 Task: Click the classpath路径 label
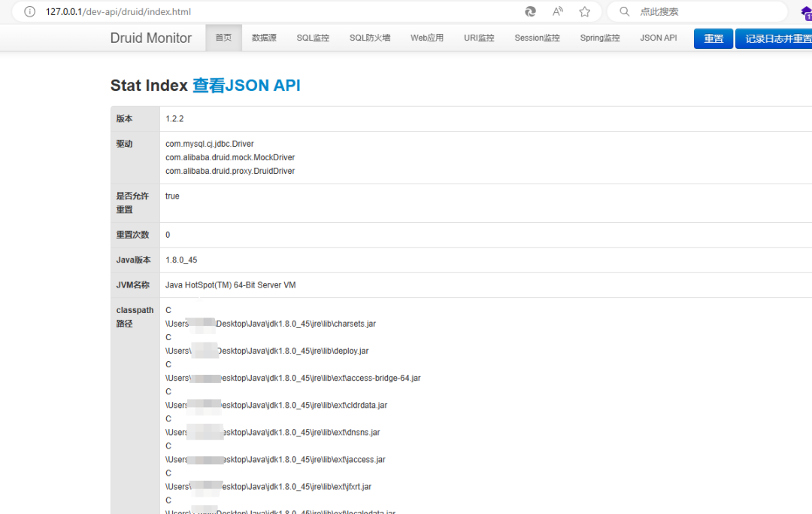135,317
